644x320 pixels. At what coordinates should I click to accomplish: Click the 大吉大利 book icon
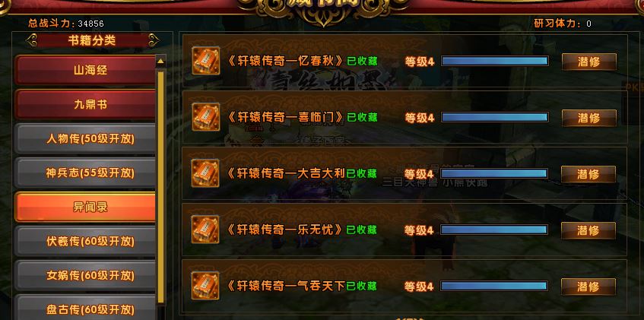(x=205, y=173)
